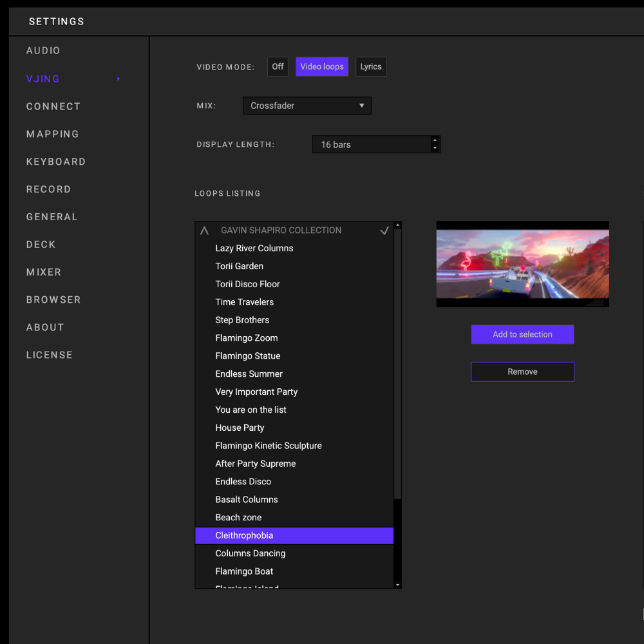Switch video mode to Lyrics
The width and height of the screenshot is (644, 644).
pyautogui.click(x=371, y=66)
